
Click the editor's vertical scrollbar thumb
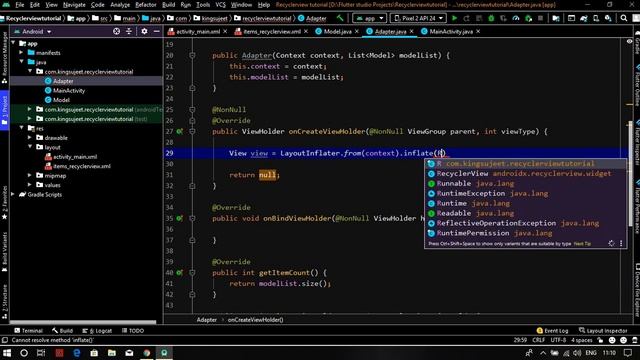click(x=631, y=173)
